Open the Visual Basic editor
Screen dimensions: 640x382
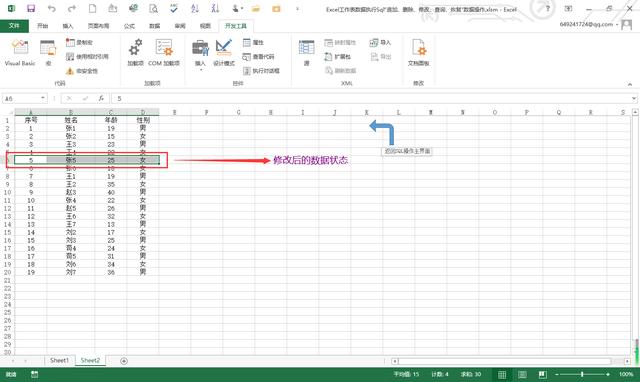20,53
